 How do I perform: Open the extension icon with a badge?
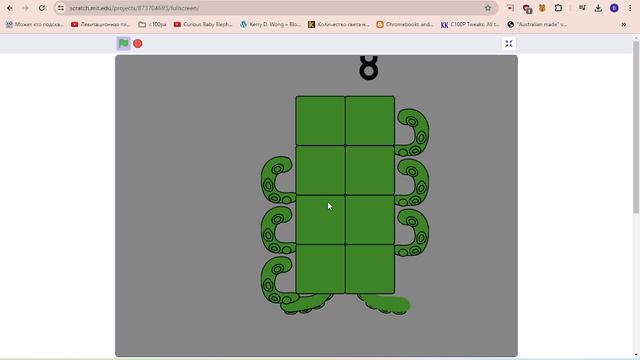pyautogui.click(x=527, y=8)
